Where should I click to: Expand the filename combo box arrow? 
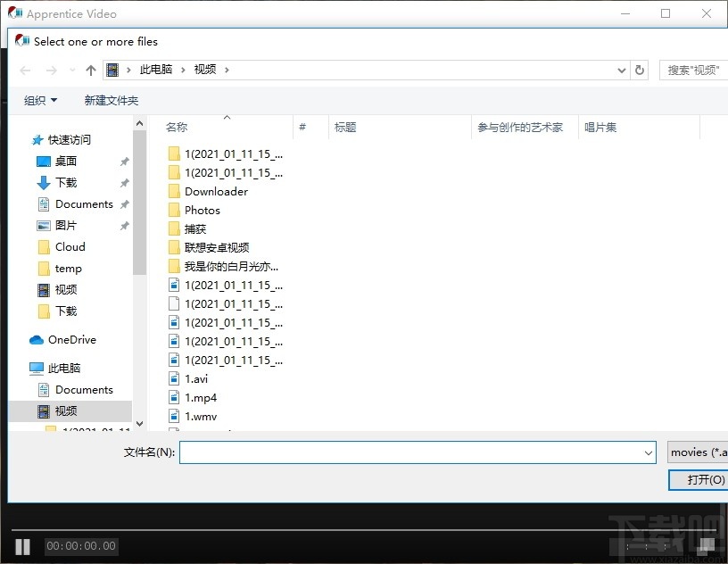(x=650, y=452)
